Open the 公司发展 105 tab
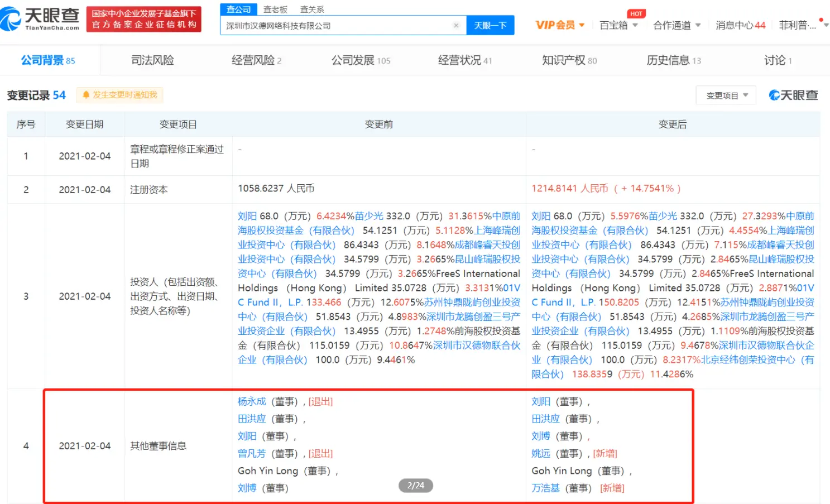The width and height of the screenshot is (830, 504). (x=361, y=60)
